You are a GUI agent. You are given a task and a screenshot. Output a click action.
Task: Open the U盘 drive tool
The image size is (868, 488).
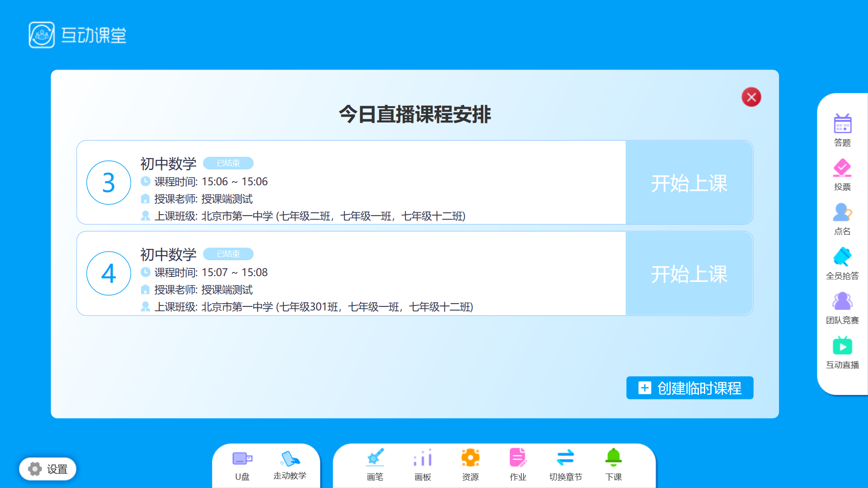242,466
